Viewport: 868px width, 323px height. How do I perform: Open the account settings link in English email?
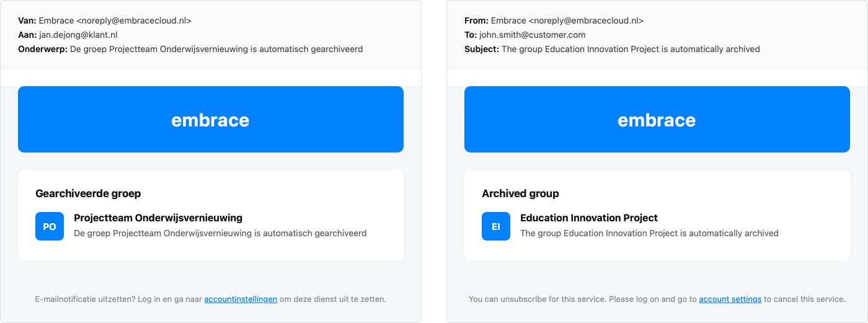(730, 299)
